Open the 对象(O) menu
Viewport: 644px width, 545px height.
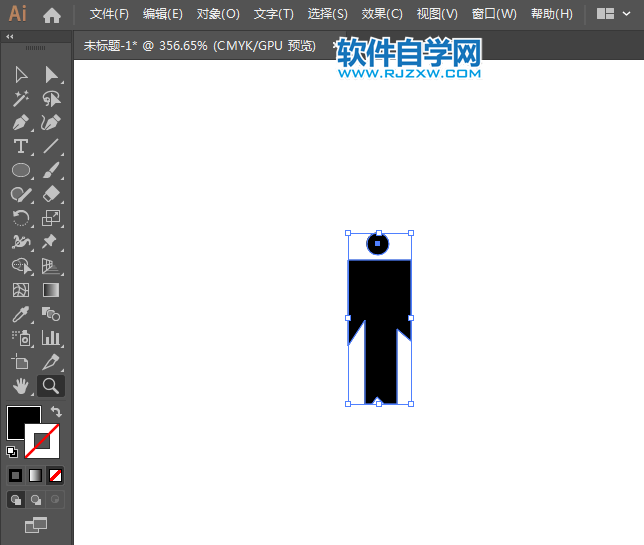point(218,14)
